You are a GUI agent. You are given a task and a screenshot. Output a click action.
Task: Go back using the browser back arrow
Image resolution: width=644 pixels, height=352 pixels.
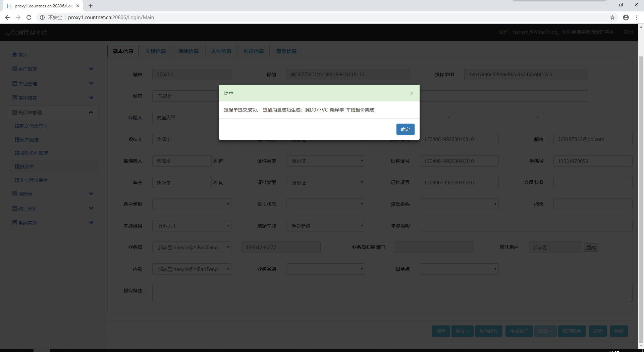pyautogui.click(x=7, y=17)
